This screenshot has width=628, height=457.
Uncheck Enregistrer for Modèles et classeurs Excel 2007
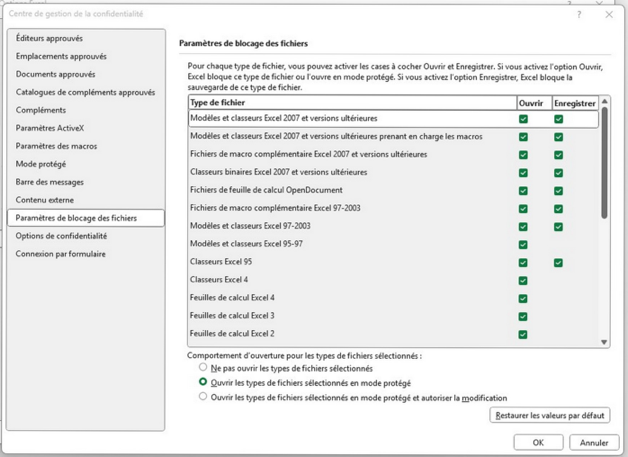[558, 119]
